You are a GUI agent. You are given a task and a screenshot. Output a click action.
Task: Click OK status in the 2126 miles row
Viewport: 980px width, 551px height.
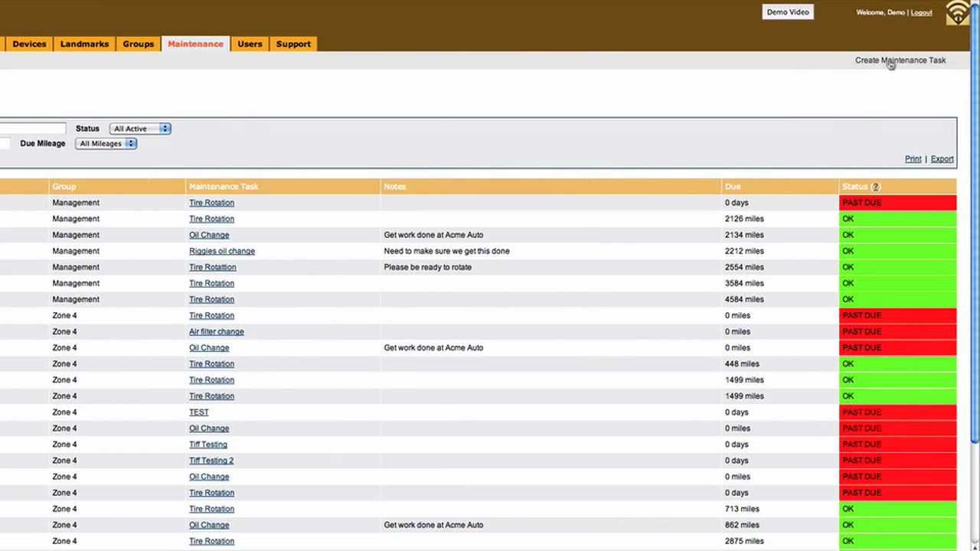point(898,219)
